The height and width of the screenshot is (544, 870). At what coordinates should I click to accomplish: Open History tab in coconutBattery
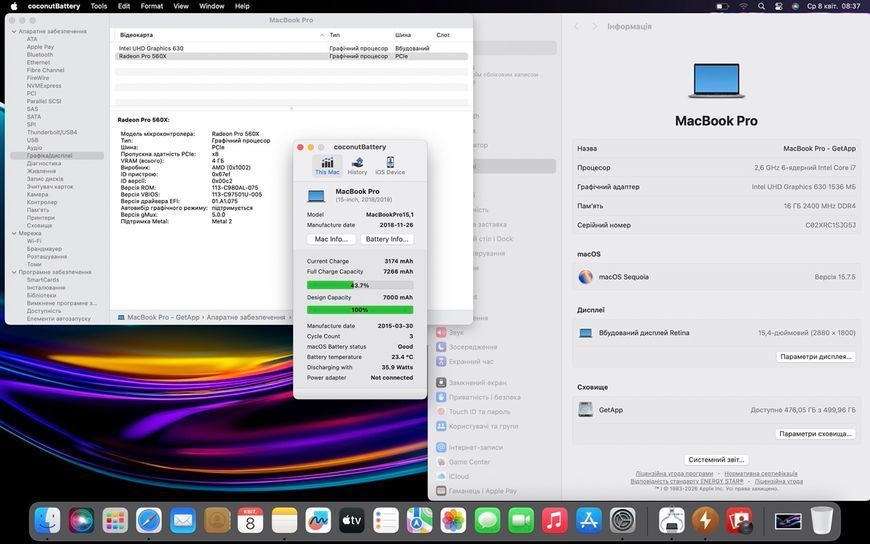coord(357,166)
